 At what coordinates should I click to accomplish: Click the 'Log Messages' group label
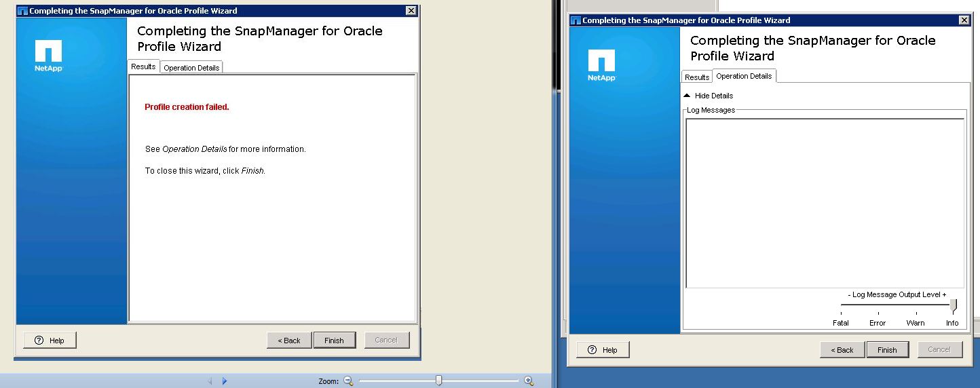tap(711, 110)
